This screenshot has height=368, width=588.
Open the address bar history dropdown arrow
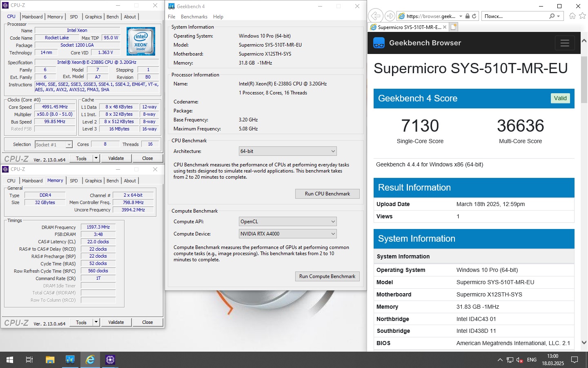coord(461,16)
